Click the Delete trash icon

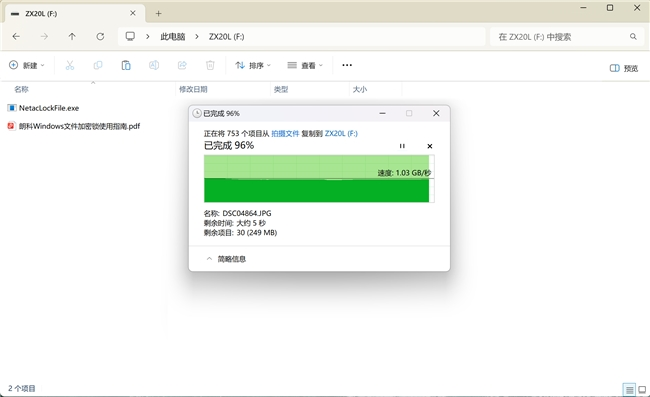point(210,65)
